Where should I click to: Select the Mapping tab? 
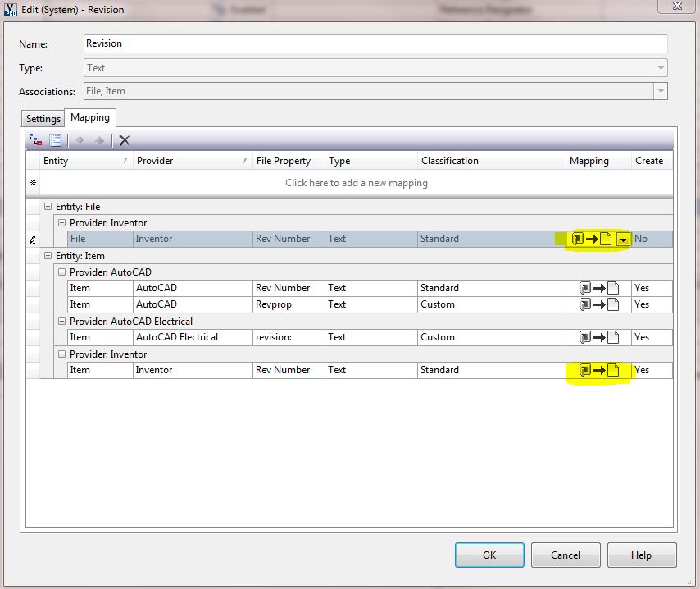89,117
